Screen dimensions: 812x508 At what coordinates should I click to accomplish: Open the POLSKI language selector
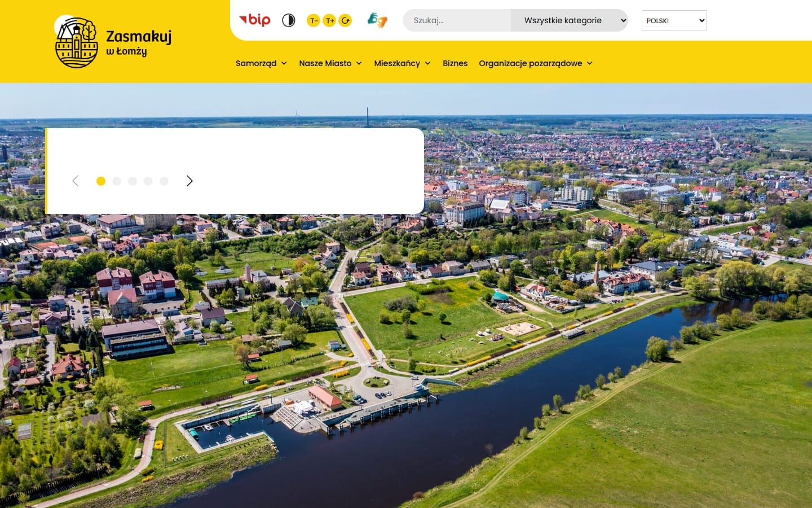(674, 20)
